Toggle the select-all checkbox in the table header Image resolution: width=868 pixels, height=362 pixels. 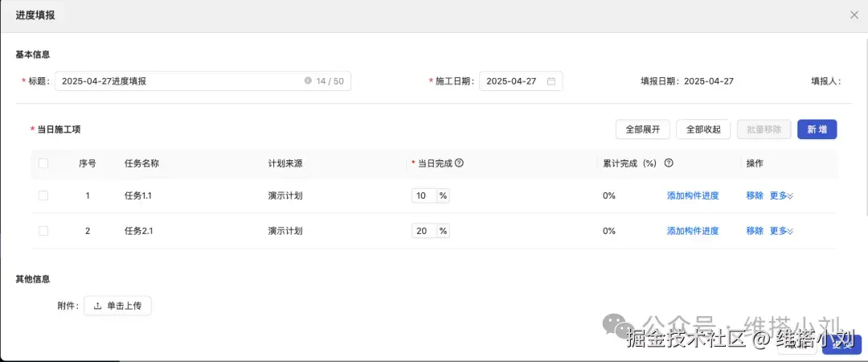[x=43, y=163]
